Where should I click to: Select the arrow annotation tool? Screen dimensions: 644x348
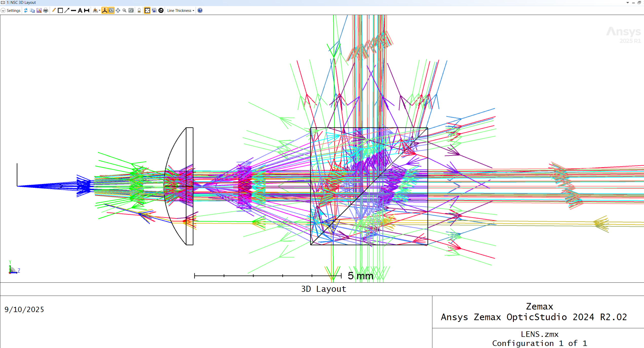pyautogui.click(x=67, y=10)
